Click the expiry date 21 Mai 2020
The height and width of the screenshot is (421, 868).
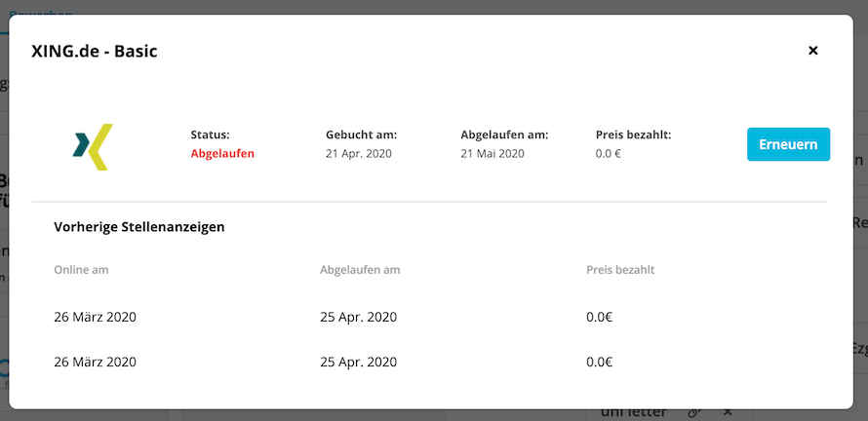click(x=493, y=154)
